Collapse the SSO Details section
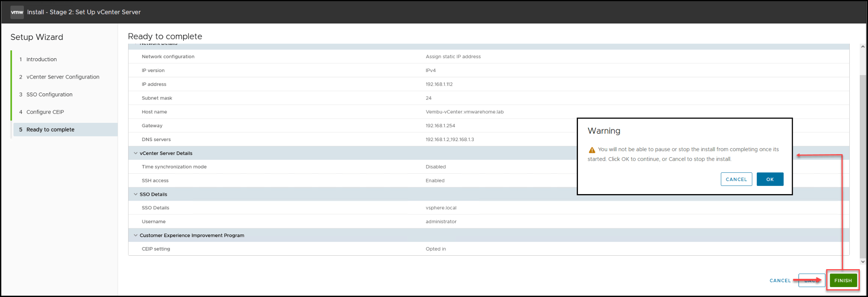 (x=135, y=194)
